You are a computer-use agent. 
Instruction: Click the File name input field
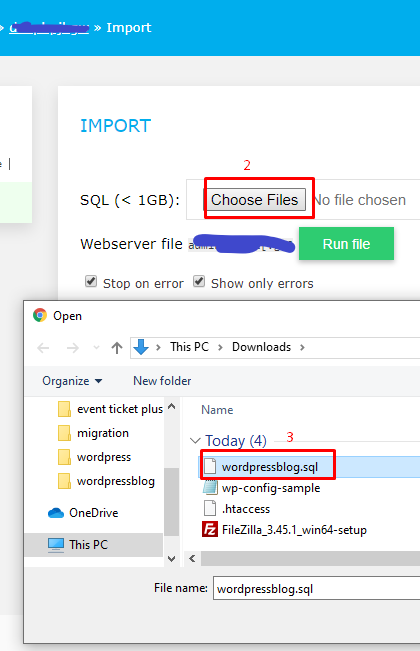316,588
